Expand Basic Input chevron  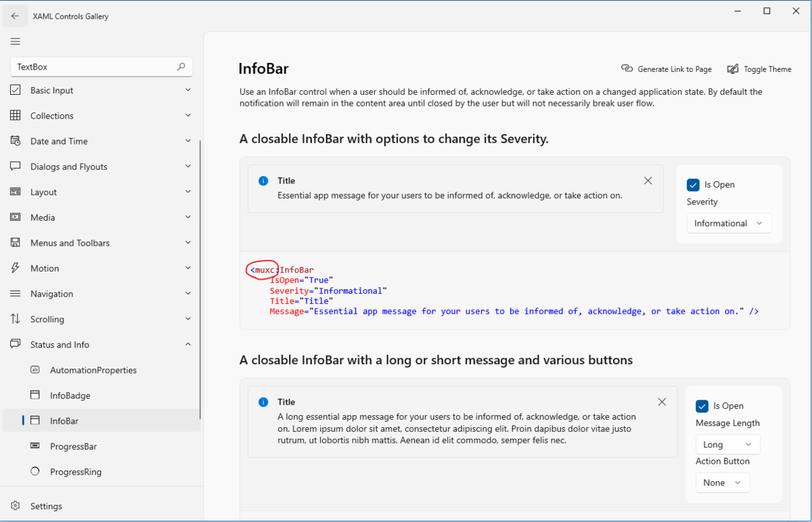188,90
